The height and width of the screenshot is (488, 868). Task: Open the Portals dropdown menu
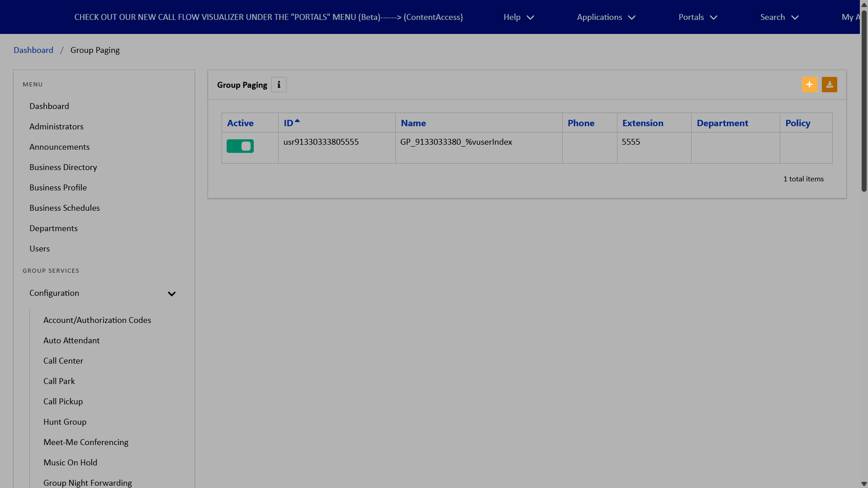(697, 17)
